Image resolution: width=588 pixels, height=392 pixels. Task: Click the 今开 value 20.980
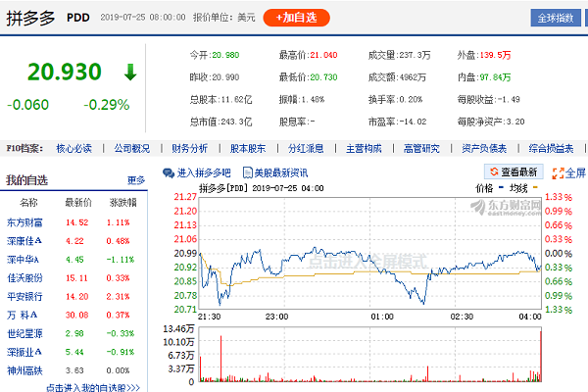click(225, 55)
